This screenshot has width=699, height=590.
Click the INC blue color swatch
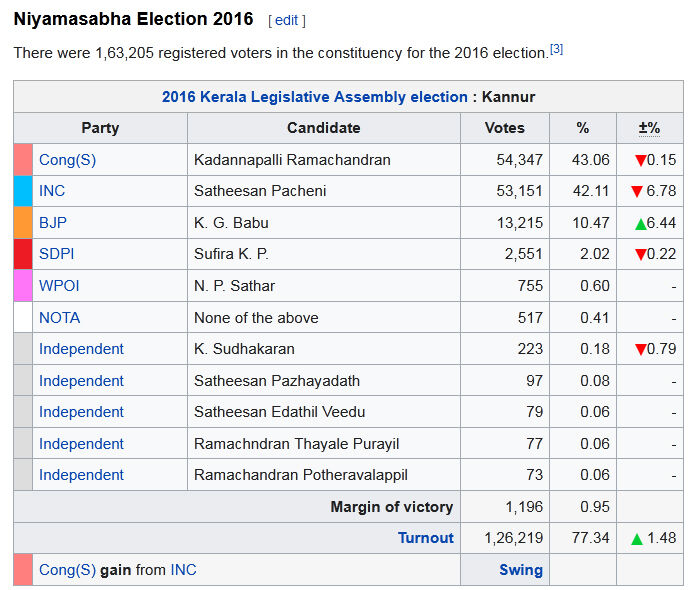point(23,191)
